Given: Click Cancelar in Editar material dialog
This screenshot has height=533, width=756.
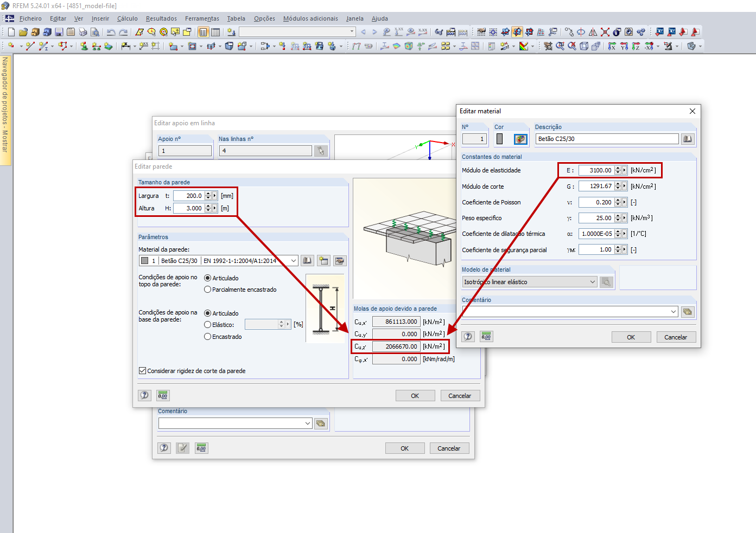Looking at the screenshot, I should 676,337.
